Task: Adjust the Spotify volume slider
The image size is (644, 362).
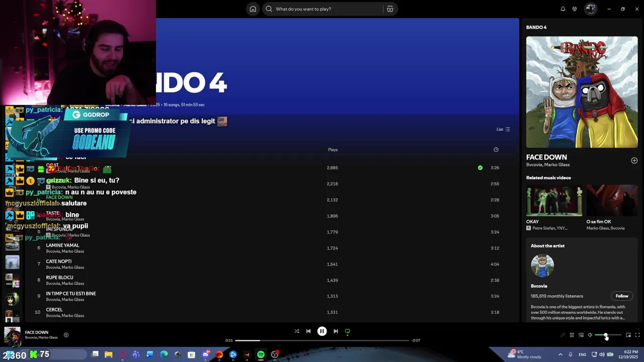Action: click(608, 335)
